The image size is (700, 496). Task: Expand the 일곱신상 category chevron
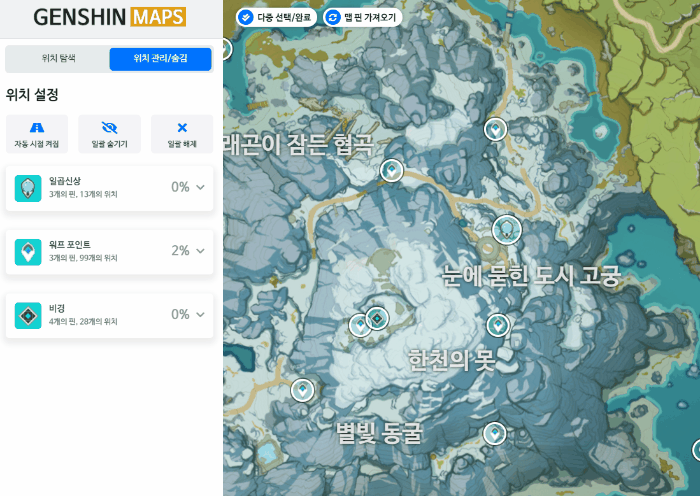(x=200, y=187)
